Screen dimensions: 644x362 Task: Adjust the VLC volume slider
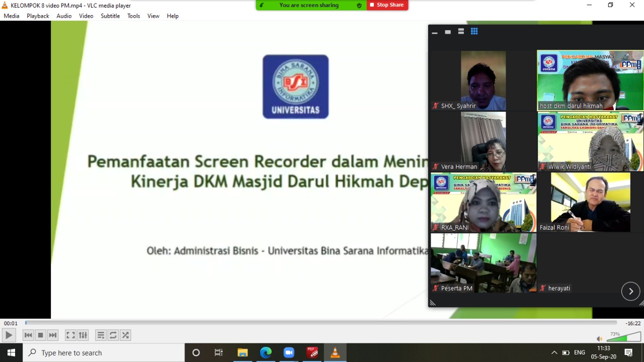tap(623, 337)
